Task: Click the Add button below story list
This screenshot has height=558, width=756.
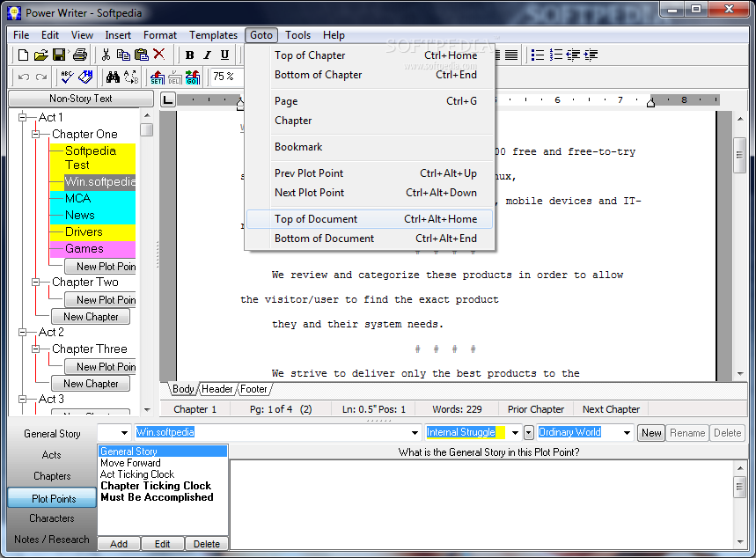Action: pyautogui.click(x=119, y=544)
